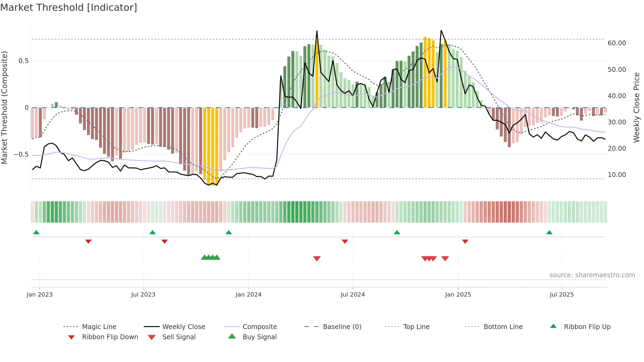Image resolution: width=644 pixels, height=362 pixels.
Task: Click the Jul 2023 date axis label
Action: [x=143, y=294]
